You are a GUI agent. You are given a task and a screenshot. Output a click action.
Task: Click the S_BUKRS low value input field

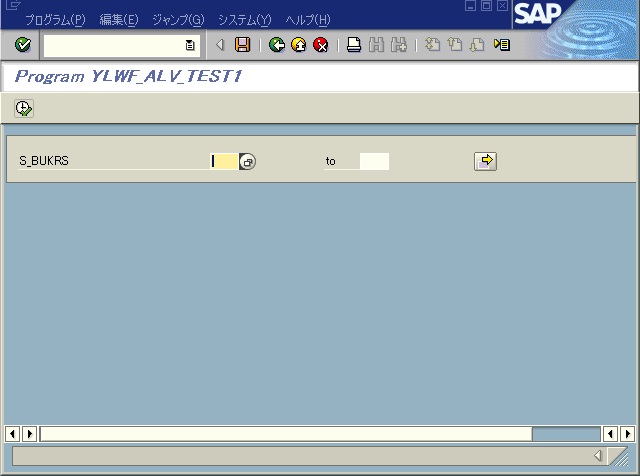click(x=224, y=161)
